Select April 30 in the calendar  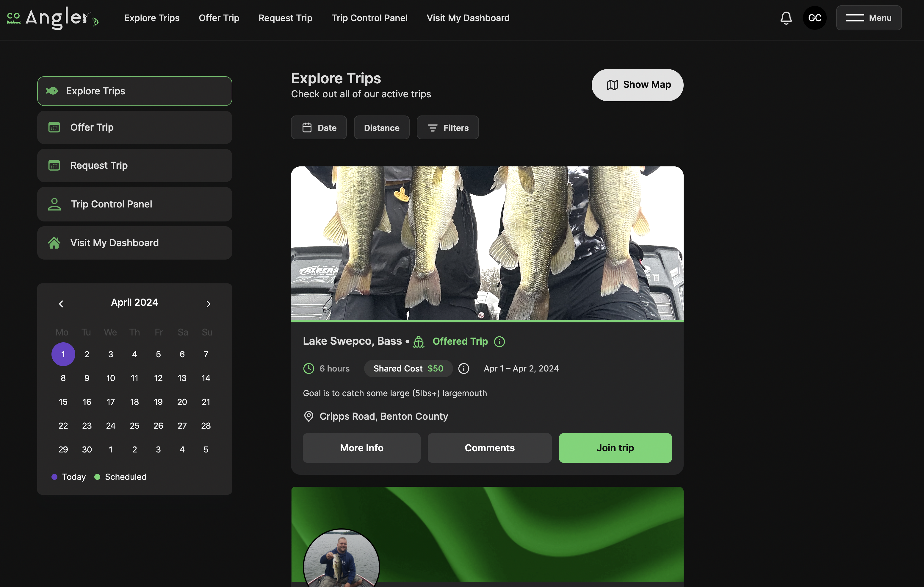(x=87, y=449)
